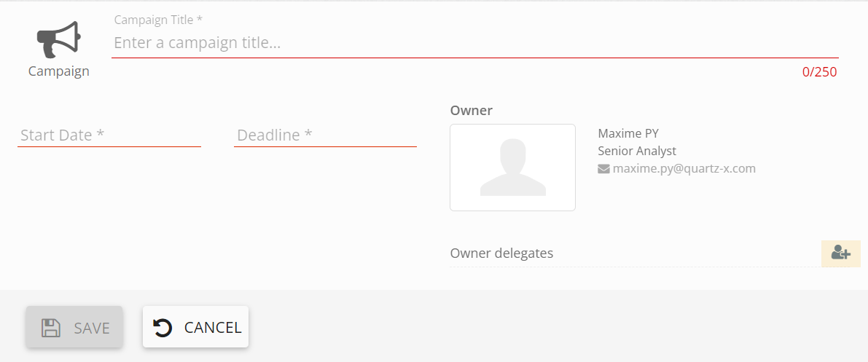Select the owner name Maxime PY
This screenshot has height=362, width=868.
click(628, 133)
